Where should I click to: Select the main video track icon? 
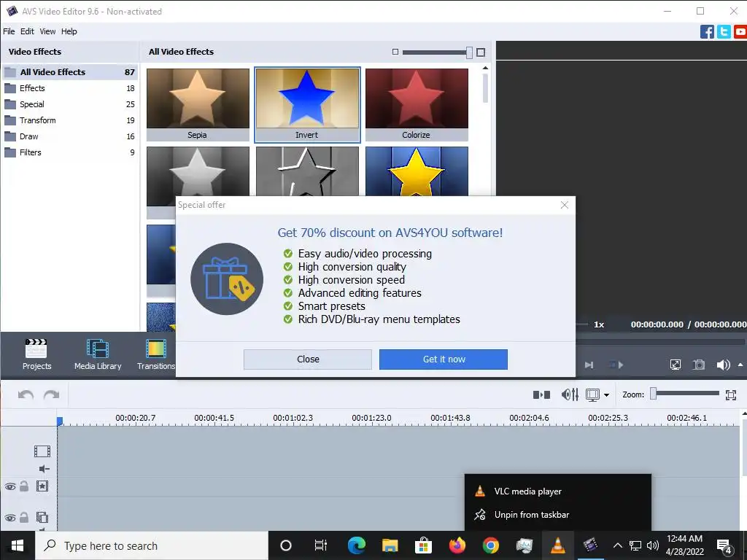[42, 451]
